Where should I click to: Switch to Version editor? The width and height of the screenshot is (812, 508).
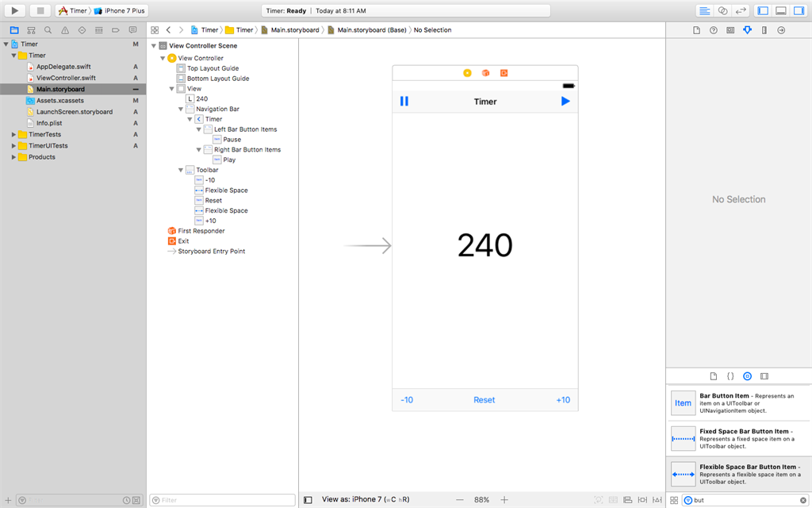point(741,10)
